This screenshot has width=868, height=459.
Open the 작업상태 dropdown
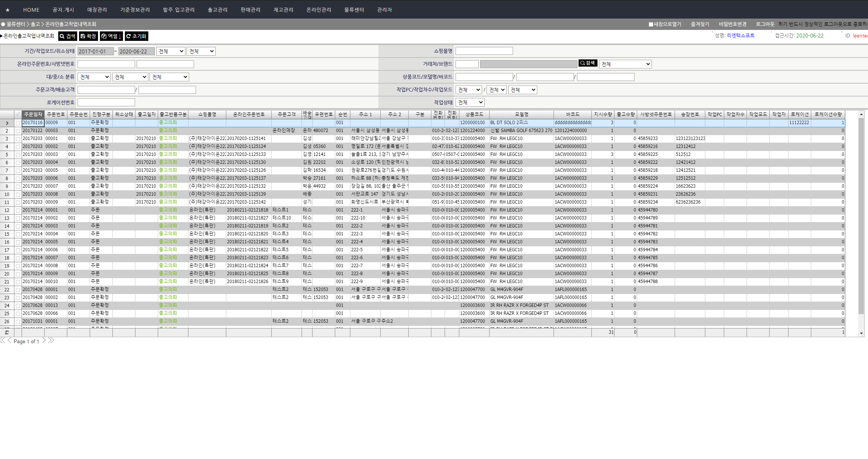coord(470,103)
